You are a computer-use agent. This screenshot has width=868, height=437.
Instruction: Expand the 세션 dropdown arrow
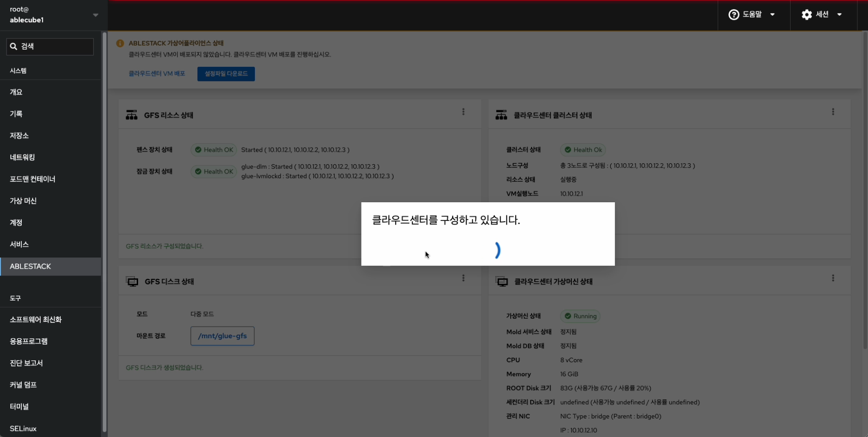click(x=839, y=15)
